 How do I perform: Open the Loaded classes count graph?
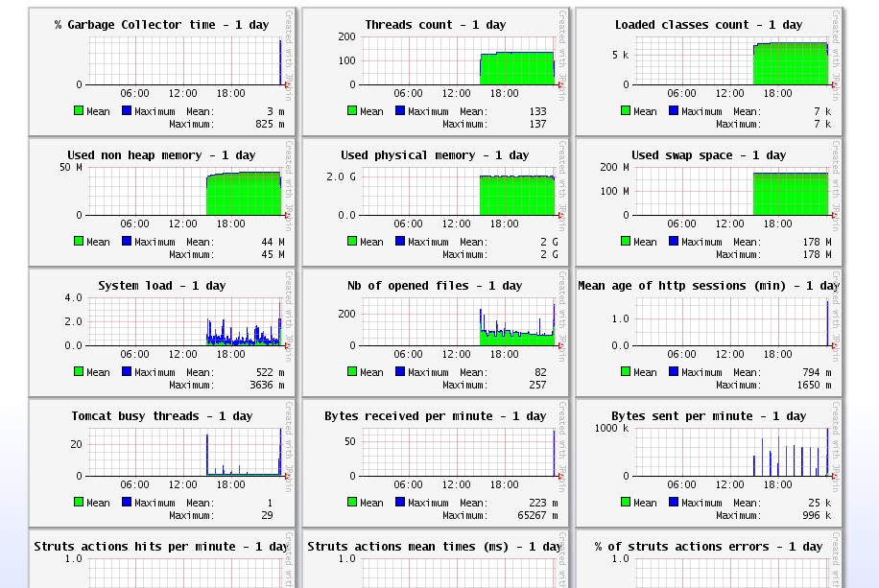[709, 72]
